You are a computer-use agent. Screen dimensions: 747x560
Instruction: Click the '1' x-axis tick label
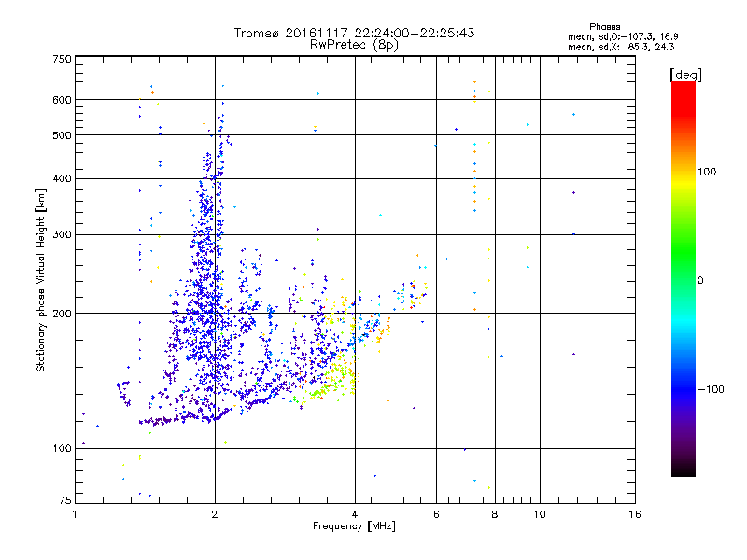(75, 514)
